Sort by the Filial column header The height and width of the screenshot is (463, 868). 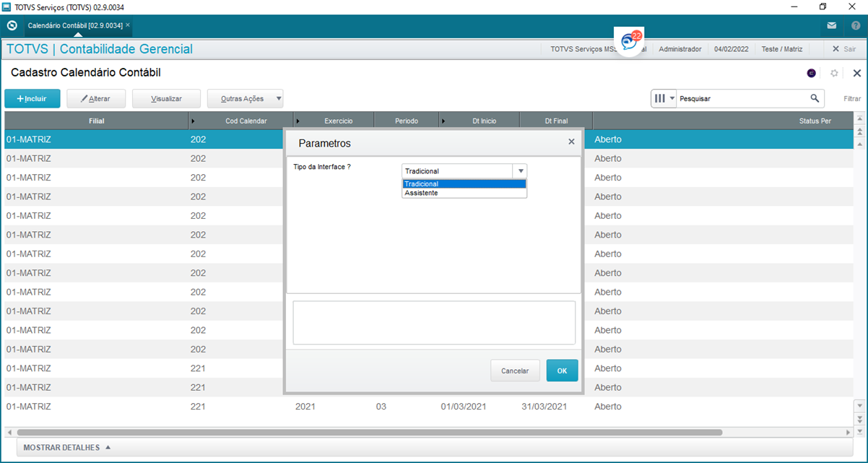[97, 121]
